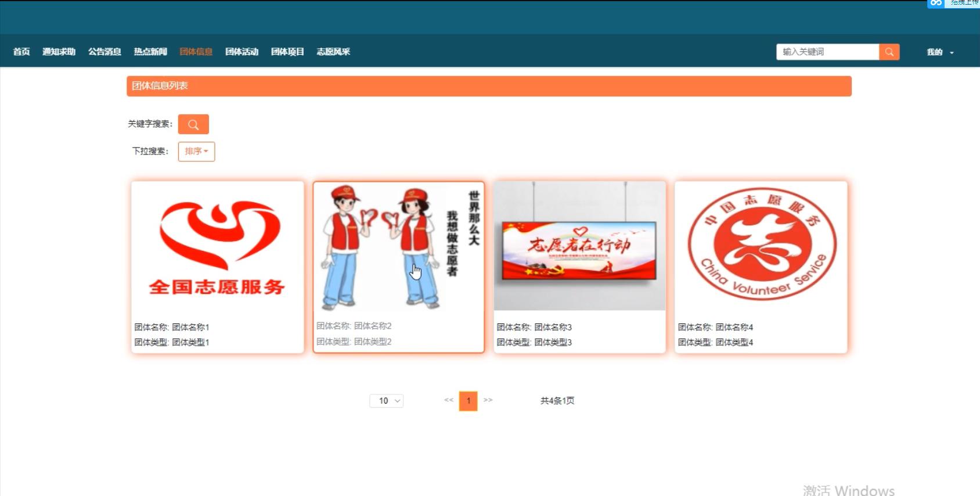Go to next page with >> button
Viewport: 980px width, 496px height.
[x=488, y=400]
